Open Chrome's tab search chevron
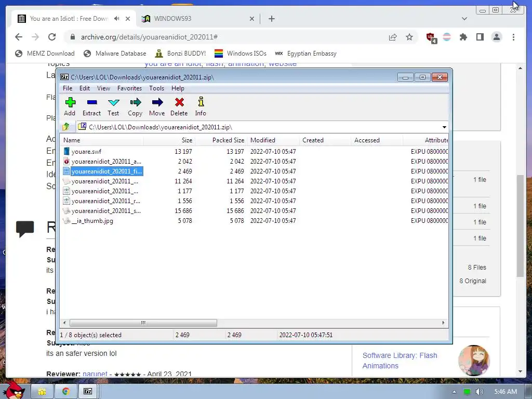This screenshot has width=532, height=399. 464,19
